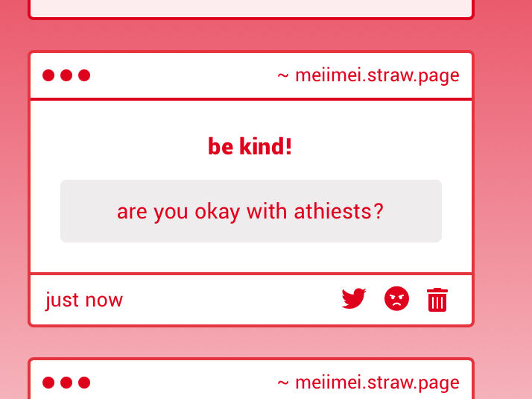Screen dimensions: 532x399
Task: Open meiimei.straw.page link above 'be kind!'
Action: 377,76
